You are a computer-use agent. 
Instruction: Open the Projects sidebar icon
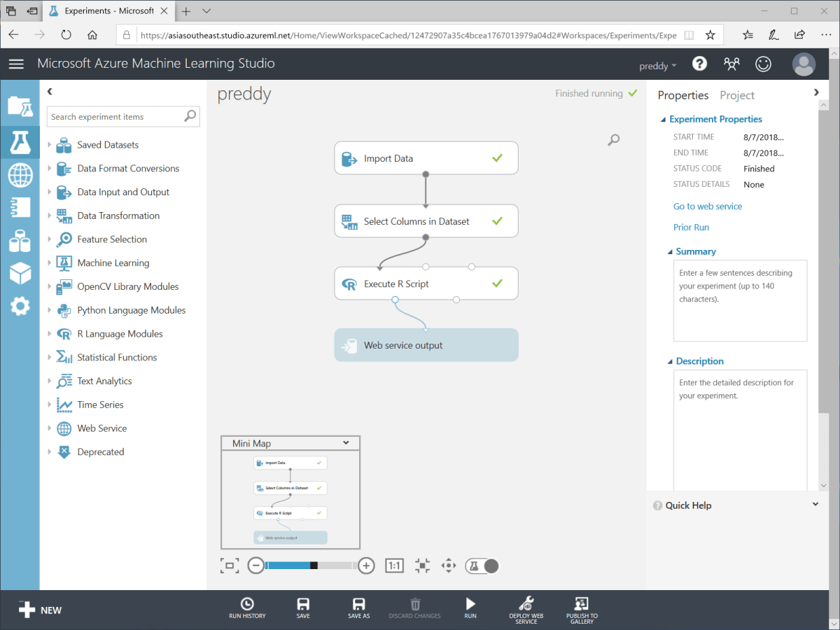point(20,106)
